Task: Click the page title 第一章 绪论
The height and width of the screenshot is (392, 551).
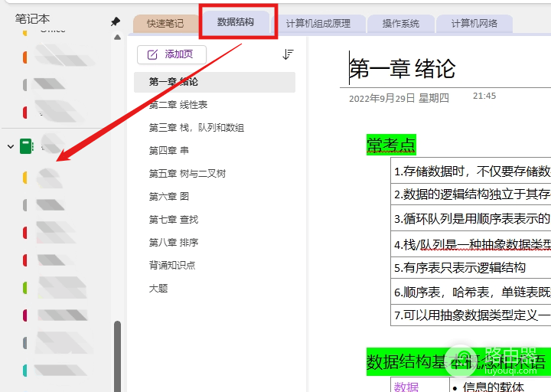Action: 402,68
